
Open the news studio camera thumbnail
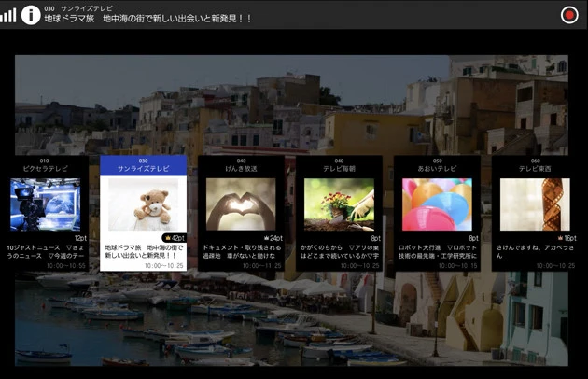coord(46,204)
